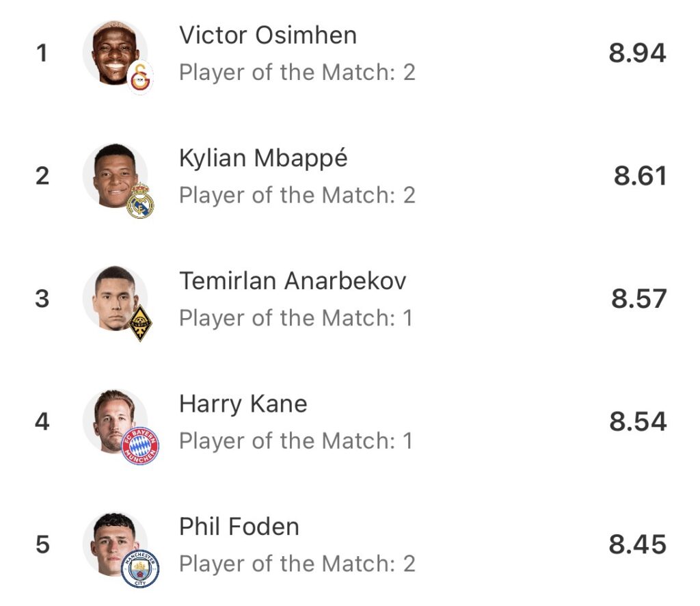
Task: Click Phil Foden's 8.45 rating
Action: (x=638, y=544)
